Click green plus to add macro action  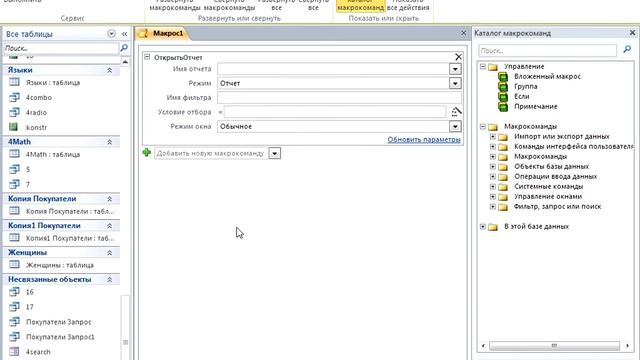pos(147,153)
